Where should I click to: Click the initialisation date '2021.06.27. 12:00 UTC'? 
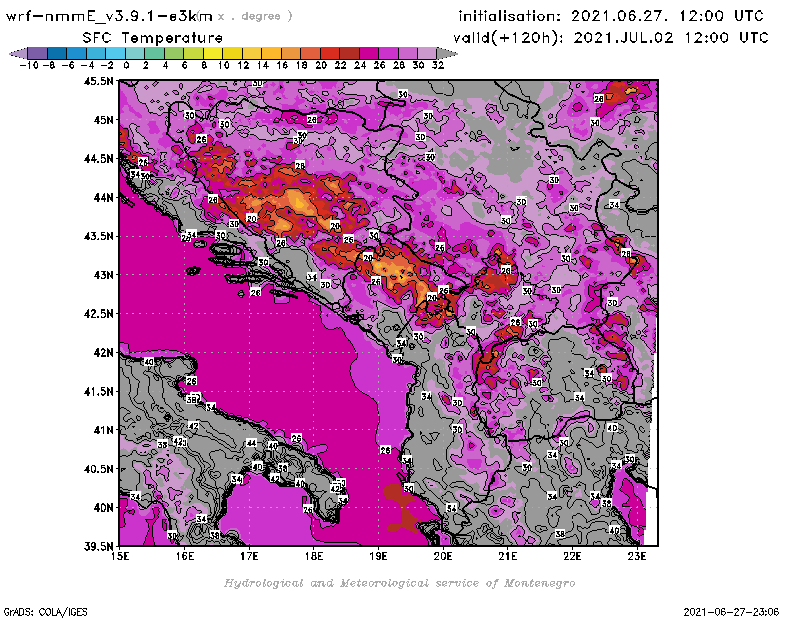point(667,16)
